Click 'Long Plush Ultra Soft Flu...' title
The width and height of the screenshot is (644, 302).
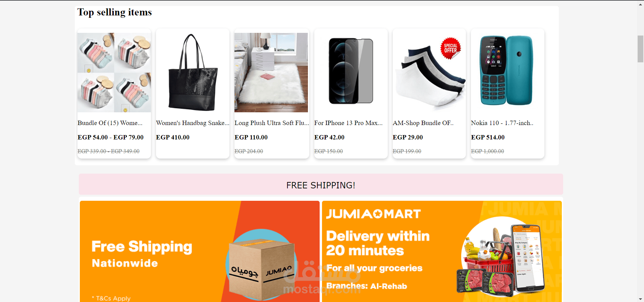[272, 123]
